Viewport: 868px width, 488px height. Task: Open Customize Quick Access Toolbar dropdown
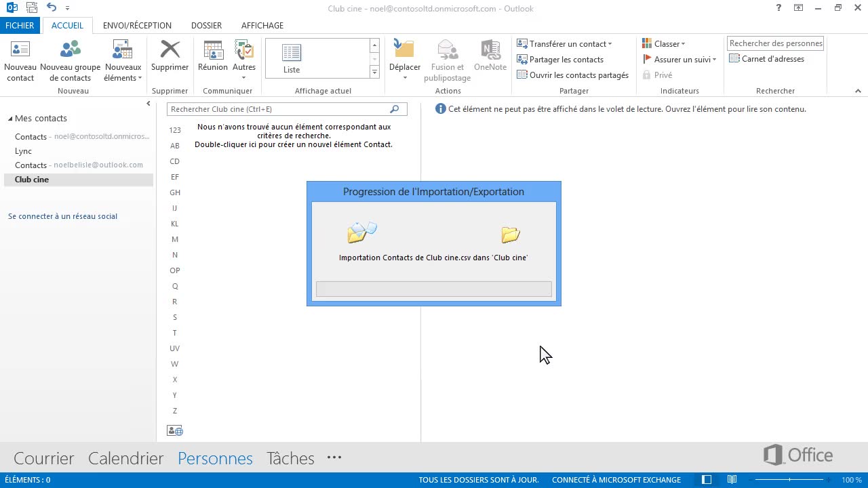pyautogui.click(x=68, y=8)
